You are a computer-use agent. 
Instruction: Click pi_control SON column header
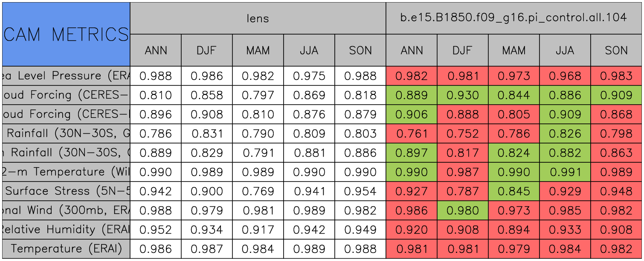[616, 50]
